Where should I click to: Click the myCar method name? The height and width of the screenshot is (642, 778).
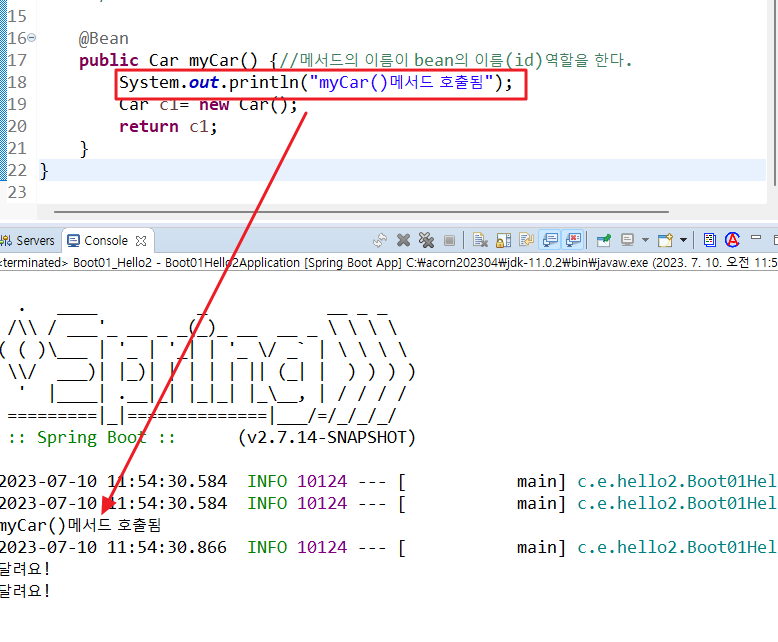coord(214,61)
